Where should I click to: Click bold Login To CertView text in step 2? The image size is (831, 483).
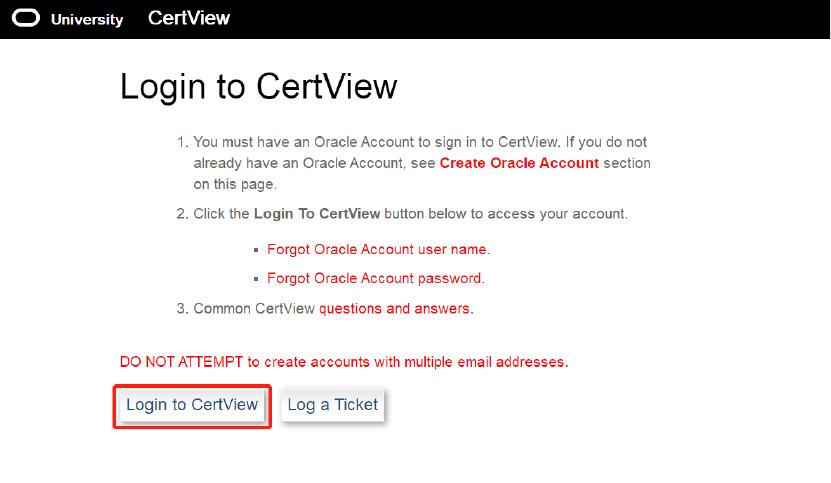click(317, 214)
